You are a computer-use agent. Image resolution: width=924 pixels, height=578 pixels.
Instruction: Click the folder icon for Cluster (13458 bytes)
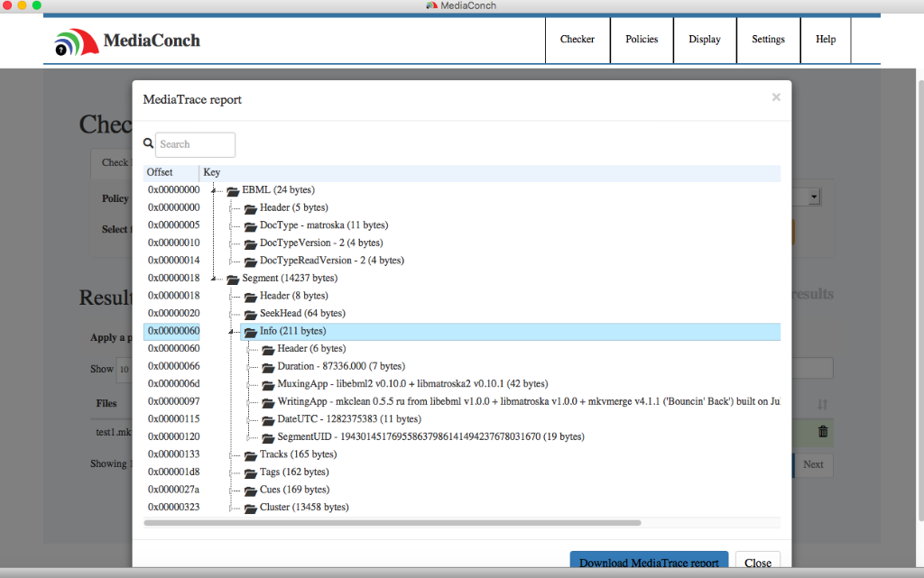pos(251,509)
